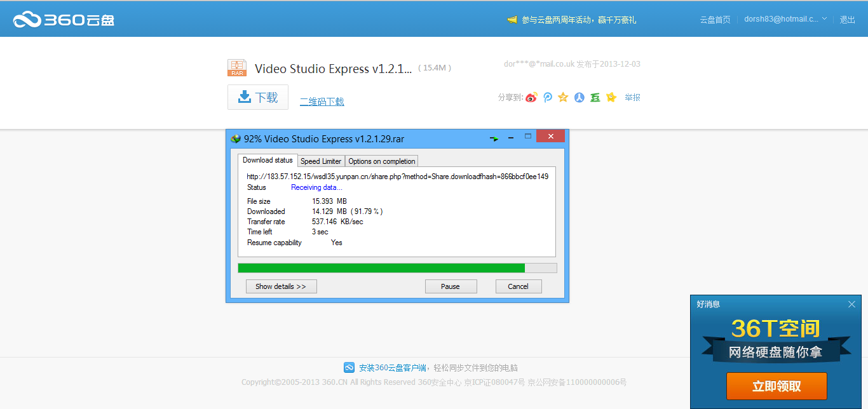The width and height of the screenshot is (868, 409).
Task: Open the Options on completion tab
Action: [x=382, y=161]
